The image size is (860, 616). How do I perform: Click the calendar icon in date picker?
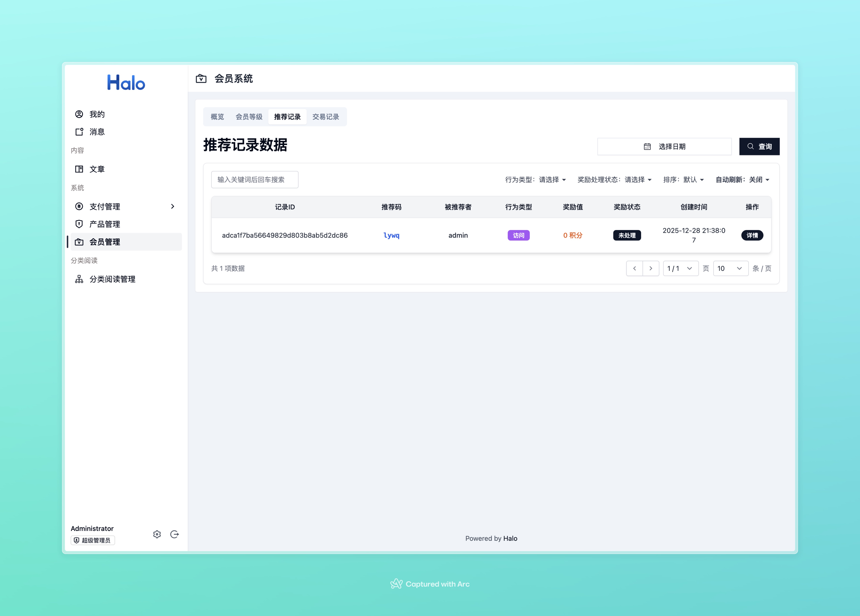647,146
